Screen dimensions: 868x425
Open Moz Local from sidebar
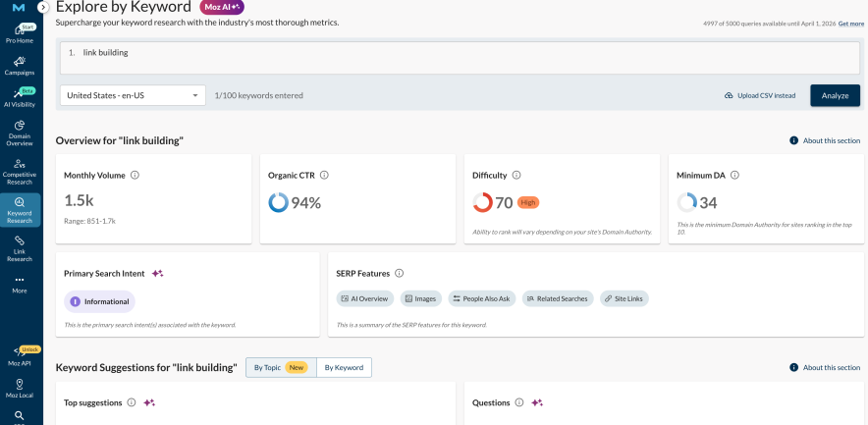20,389
